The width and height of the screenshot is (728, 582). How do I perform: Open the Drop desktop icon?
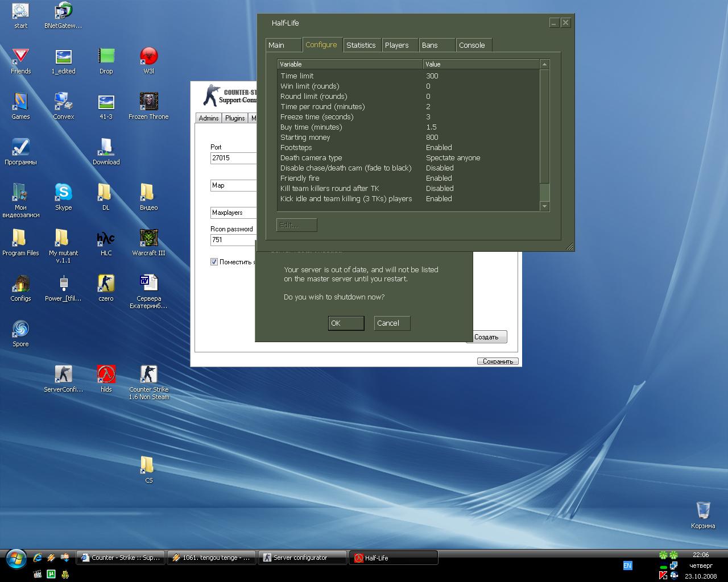click(x=106, y=61)
